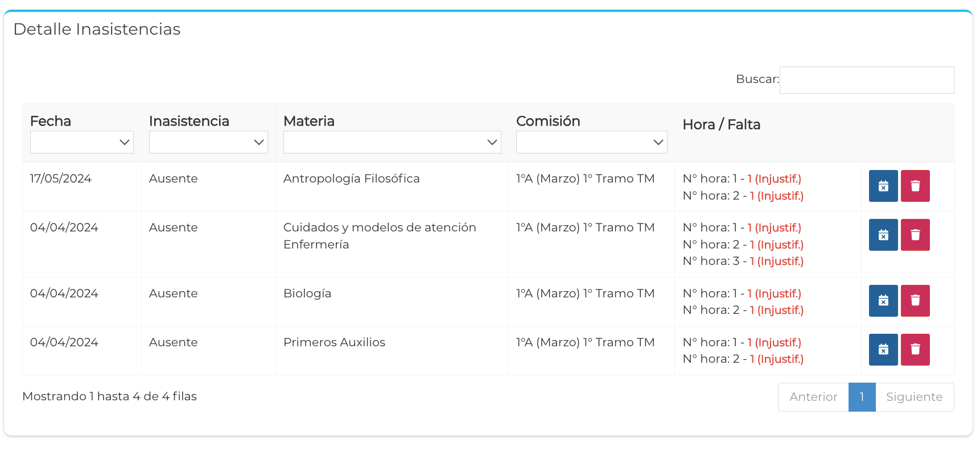
Task: Expand the Materia filter dropdown
Action: [392, 142]
